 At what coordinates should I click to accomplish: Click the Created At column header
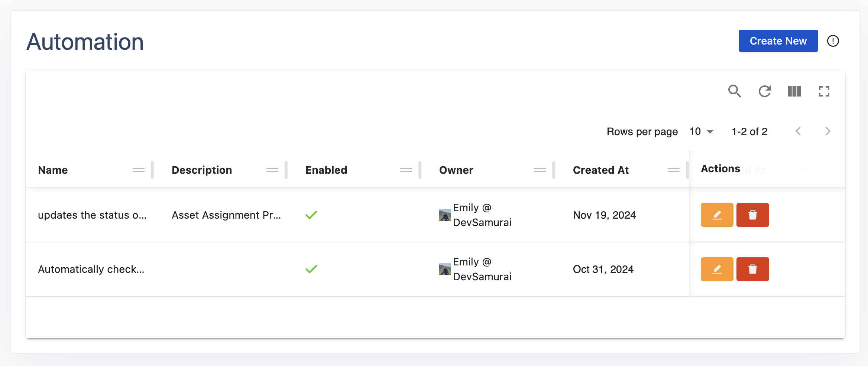coord(600,170)
